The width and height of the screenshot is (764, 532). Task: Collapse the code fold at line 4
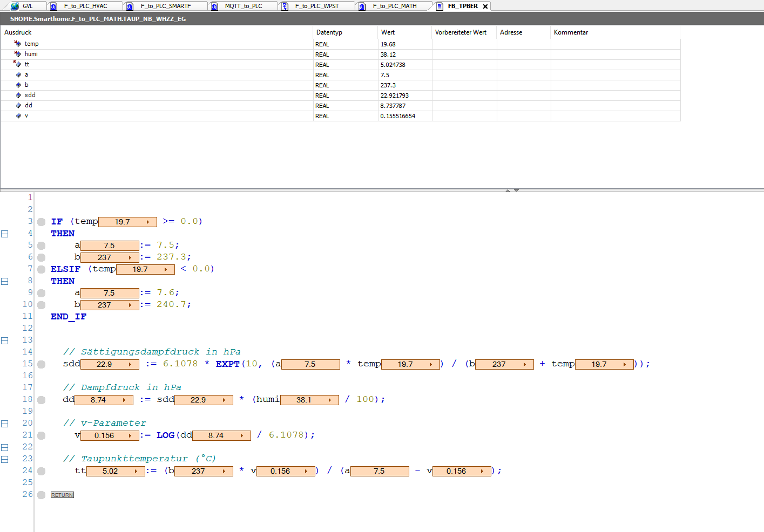[5, 234]
